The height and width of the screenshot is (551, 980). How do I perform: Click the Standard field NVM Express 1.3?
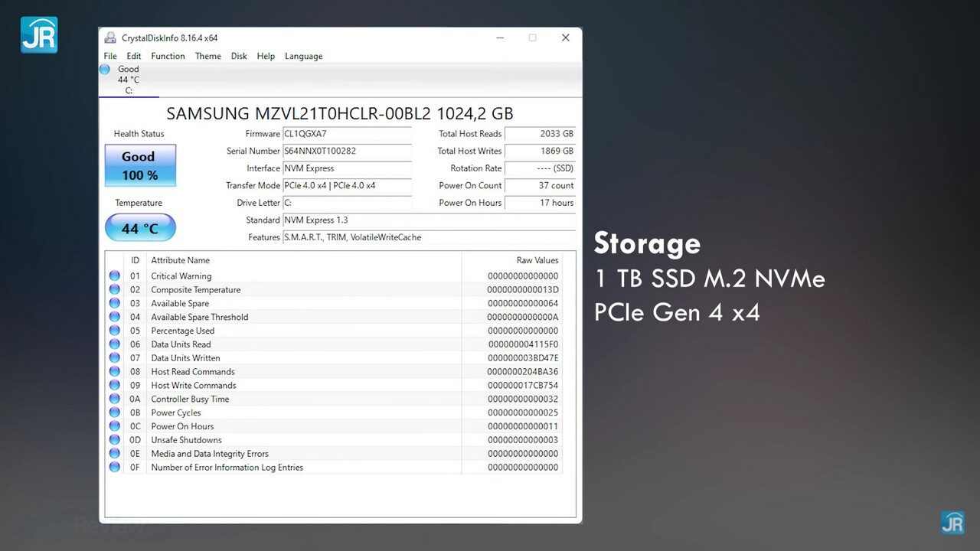[429, 220]
